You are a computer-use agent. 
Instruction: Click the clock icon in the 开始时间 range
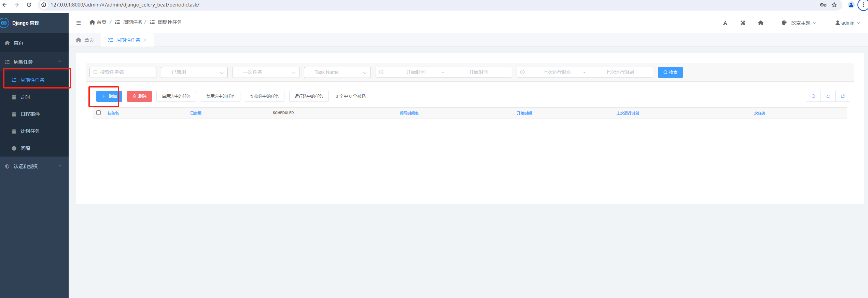click(381, 72)
